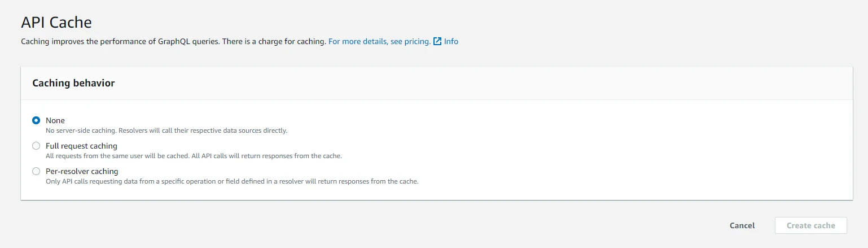Select the None caching radio button
The height and width of the screenshot is (248, 868).
(x=36, y=120)
